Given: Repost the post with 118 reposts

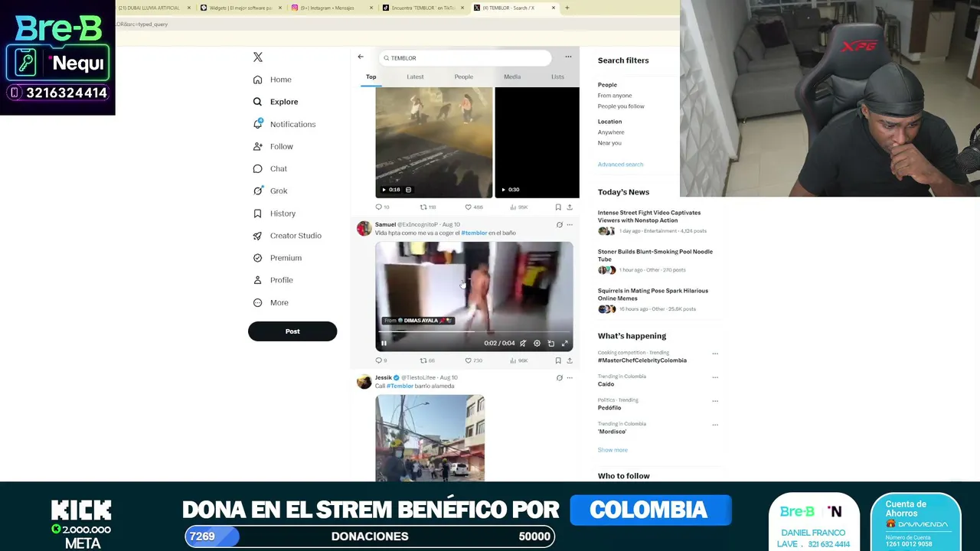Looking at the screenshot, I should (427, 207).
